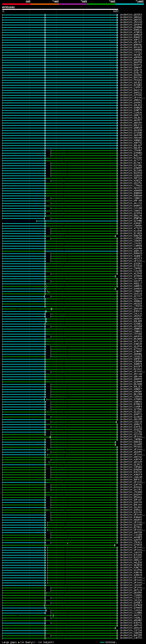Select hit label UniRef100_Q87XJ9
The width and height of the screenshot is (146, 644).
click(x=131, y=590)
